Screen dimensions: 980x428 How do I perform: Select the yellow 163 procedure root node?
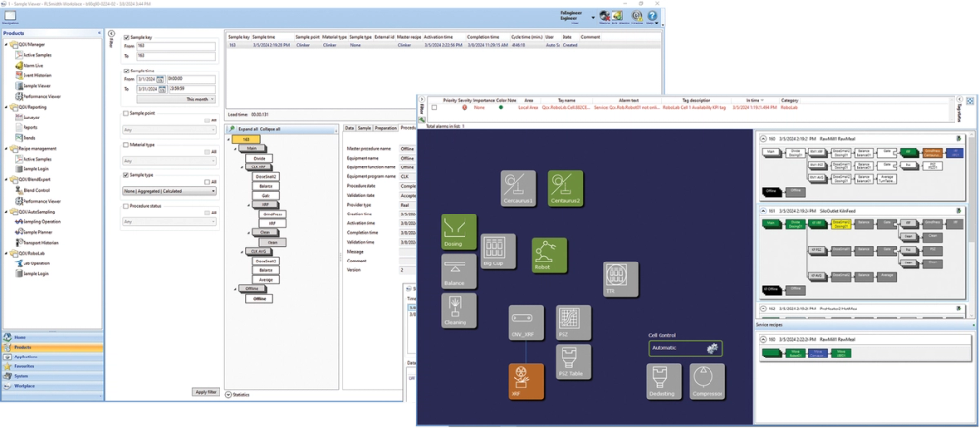click(246, 139)
